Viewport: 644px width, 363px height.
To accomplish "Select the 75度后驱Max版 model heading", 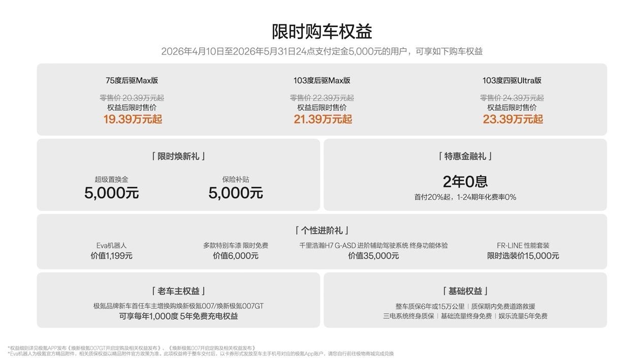I will [x=132, y=80].
